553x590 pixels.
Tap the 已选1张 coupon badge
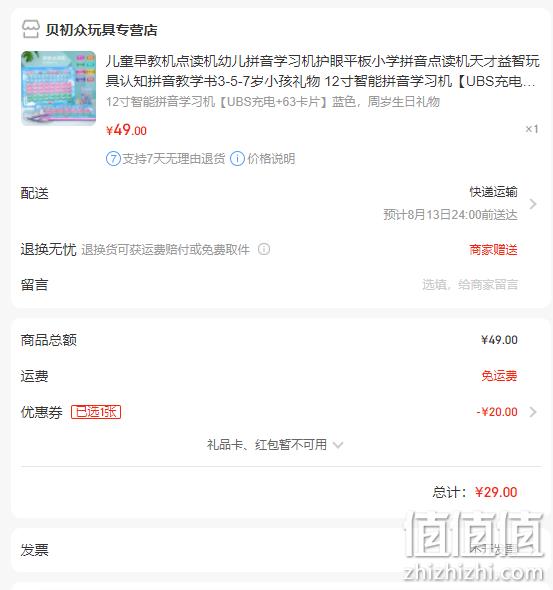96,412
